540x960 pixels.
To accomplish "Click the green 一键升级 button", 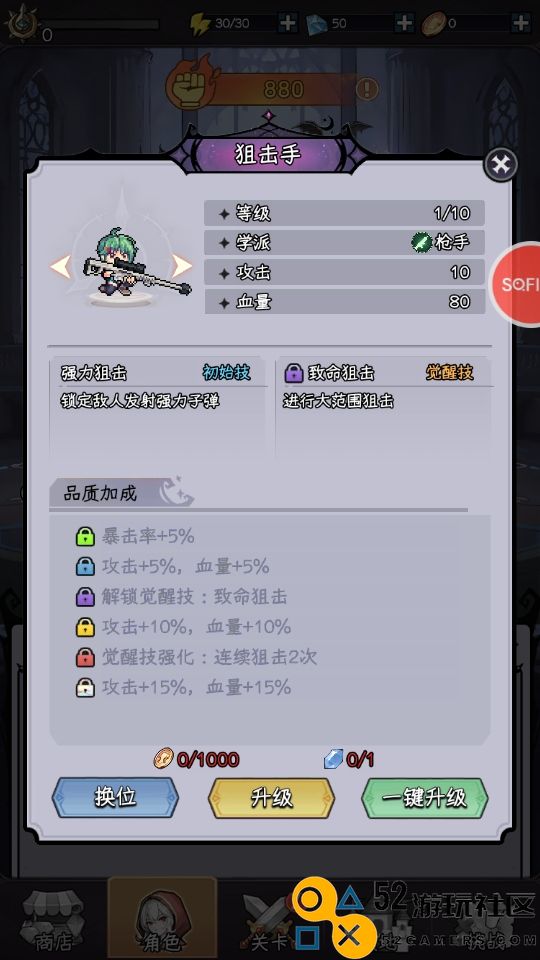I will click(x=425, y=798).
